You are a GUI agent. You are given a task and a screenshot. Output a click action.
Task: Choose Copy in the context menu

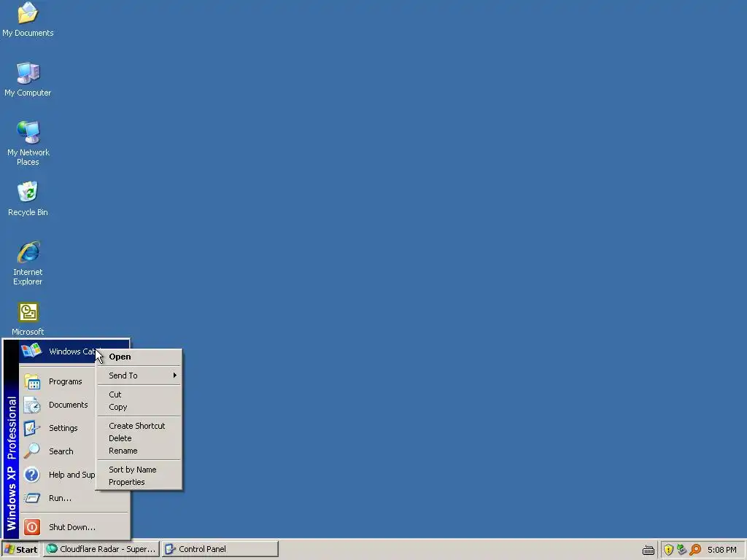(139, 407)
